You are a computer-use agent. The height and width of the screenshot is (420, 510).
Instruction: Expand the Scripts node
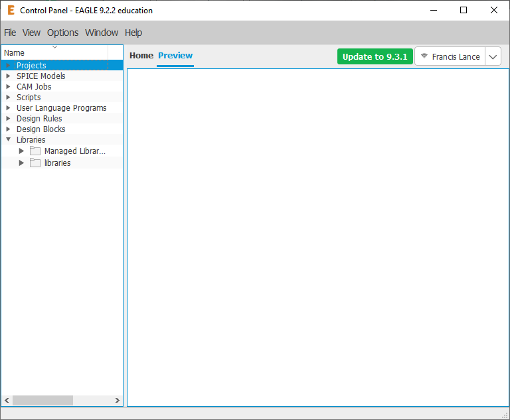pos(8,97)
